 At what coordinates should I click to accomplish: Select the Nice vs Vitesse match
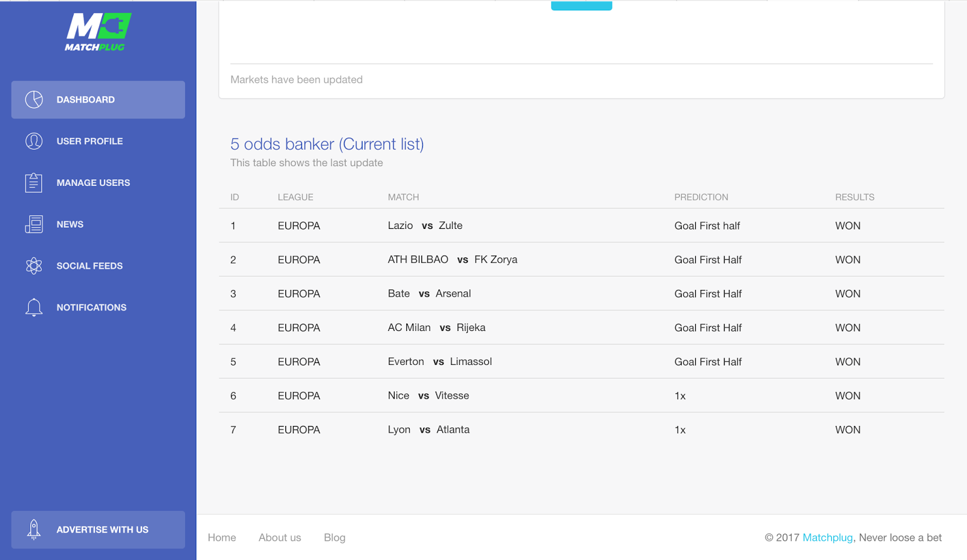point(429,396)
